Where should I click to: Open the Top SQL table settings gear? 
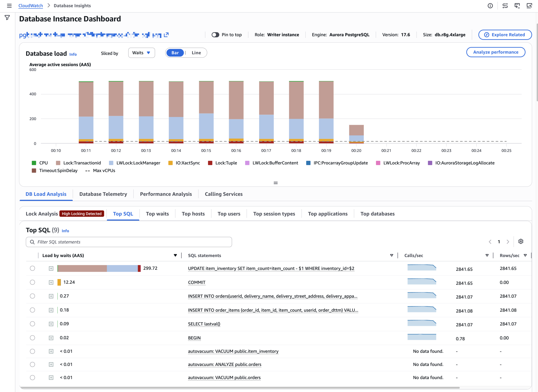(521, 242)
